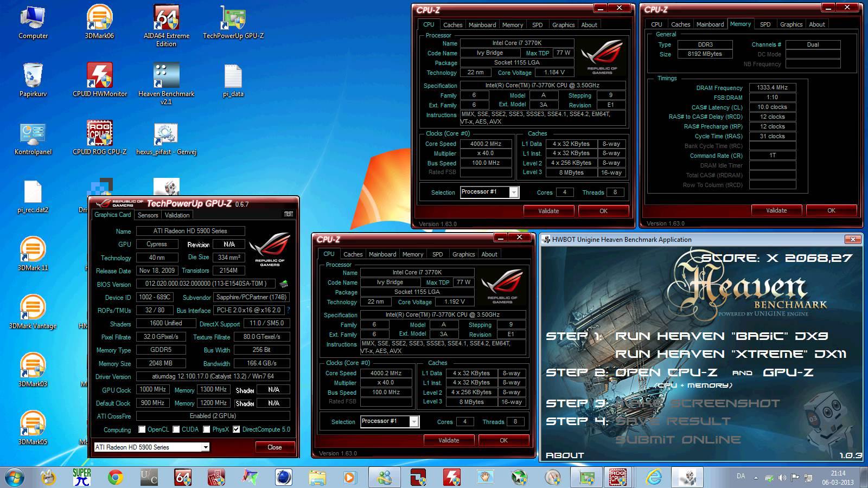This screenshot has width=868, height=488.
Task: Open Caches tab in CPU-Z Memory window
Action: (x=680, y=24)
